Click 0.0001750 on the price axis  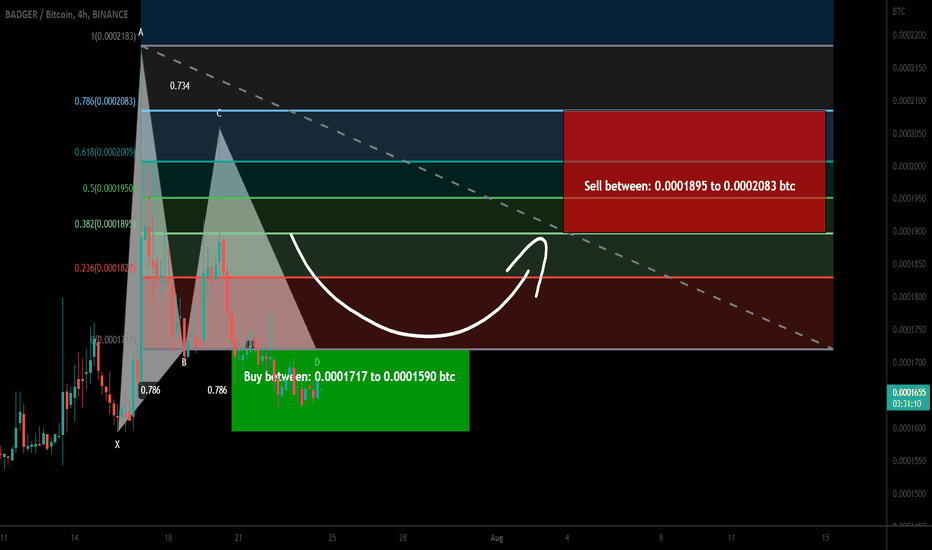pyautogui.click(x=909, y=329)
